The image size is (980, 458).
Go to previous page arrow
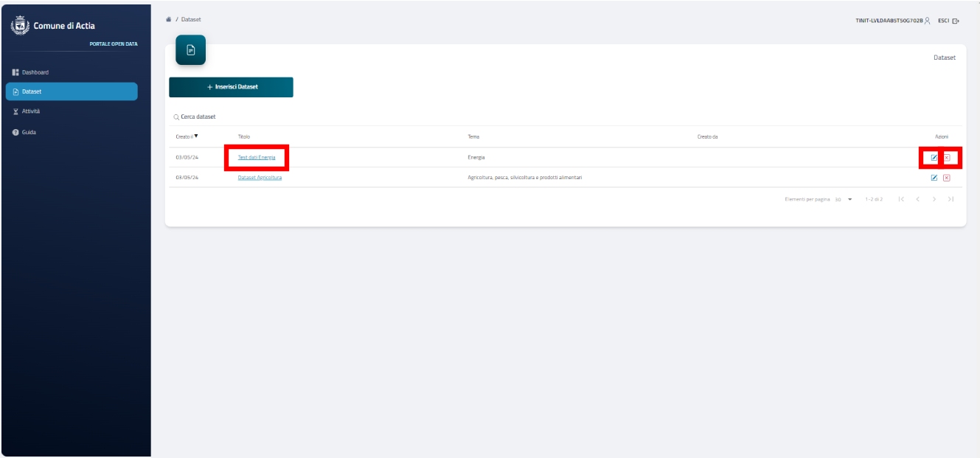coord(917,199)
